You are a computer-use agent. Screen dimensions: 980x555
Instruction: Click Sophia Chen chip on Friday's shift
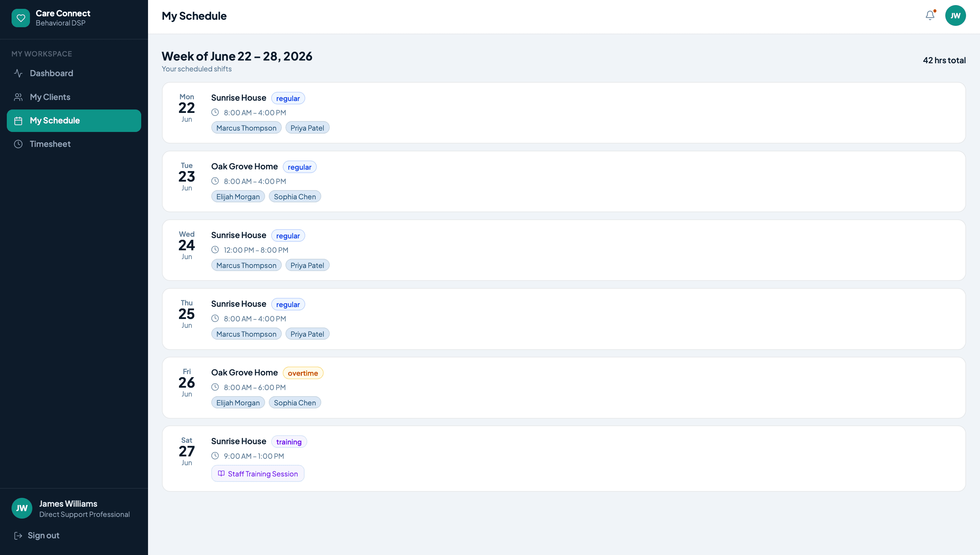click(295, 403)
